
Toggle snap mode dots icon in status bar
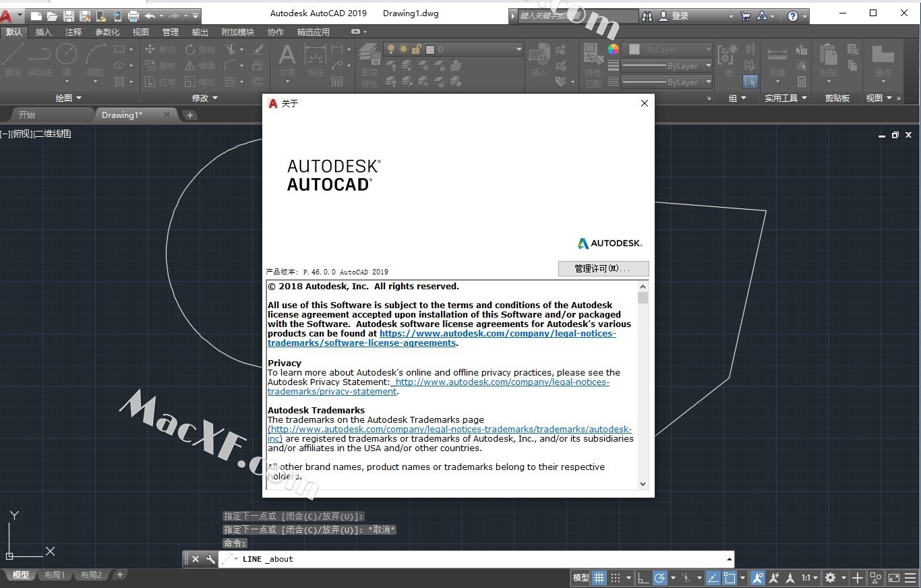(x=616, y=578)
